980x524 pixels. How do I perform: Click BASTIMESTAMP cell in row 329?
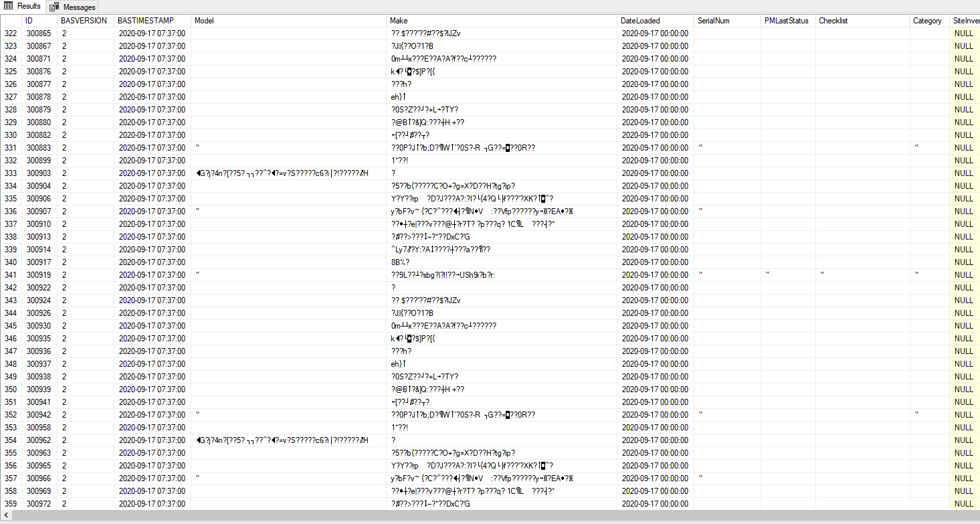[x=153, y=122]
